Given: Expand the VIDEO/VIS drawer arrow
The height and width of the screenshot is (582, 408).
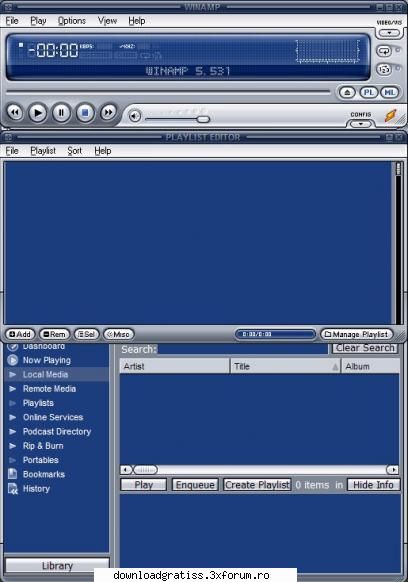Looking at the screenshot, I should point(389,33).
